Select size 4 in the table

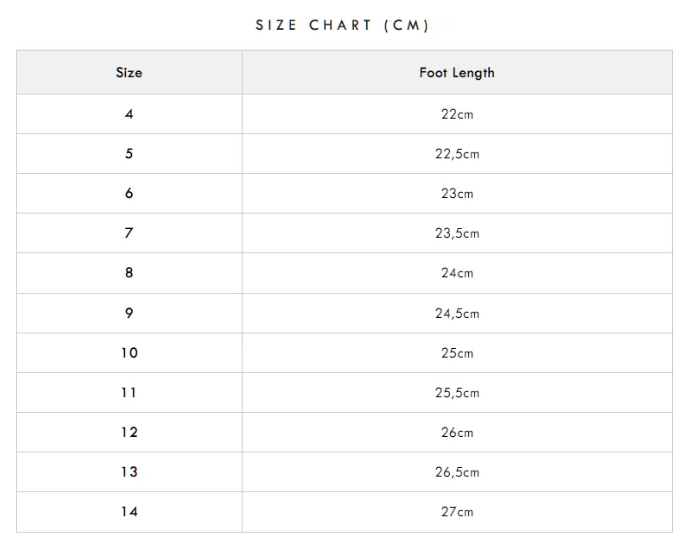pos(129,114)
